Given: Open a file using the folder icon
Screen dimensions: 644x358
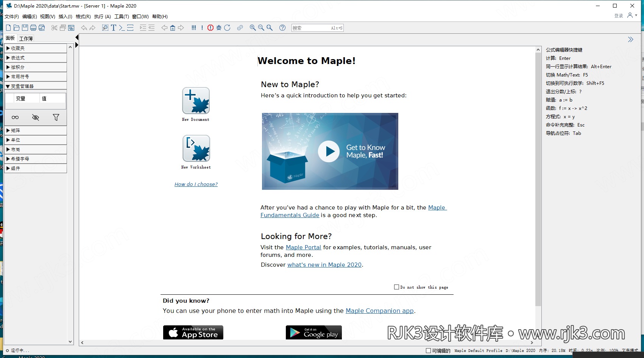Looking at the screenshot, I should tap(16, 28).
